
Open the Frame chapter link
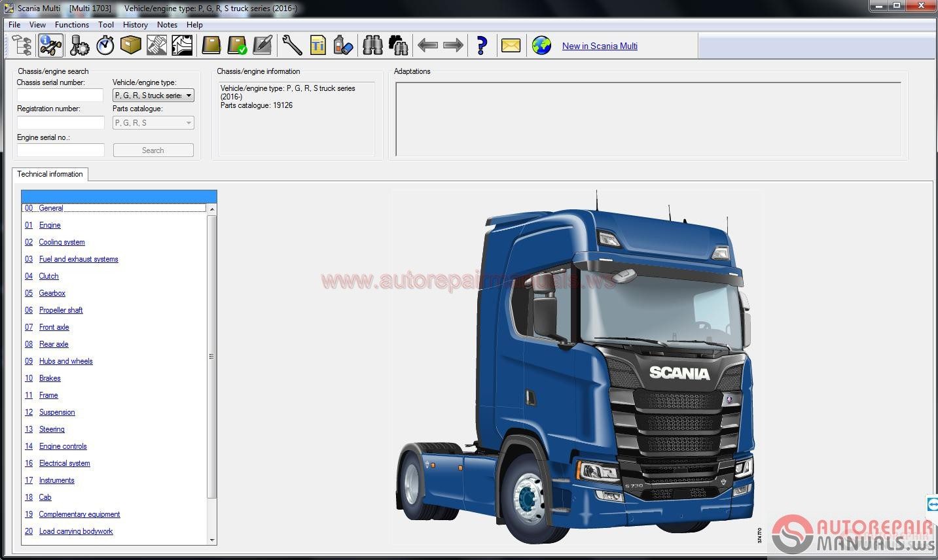point(48,395)
